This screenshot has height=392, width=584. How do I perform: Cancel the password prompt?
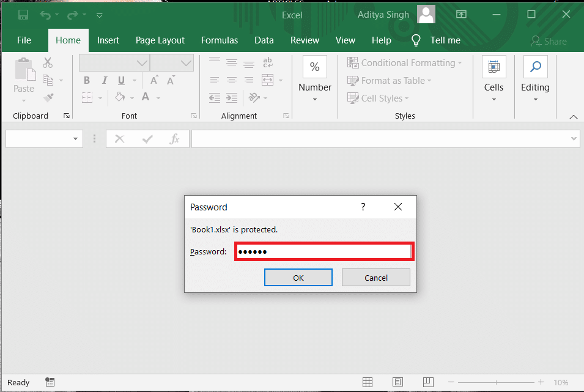point(375,277)
